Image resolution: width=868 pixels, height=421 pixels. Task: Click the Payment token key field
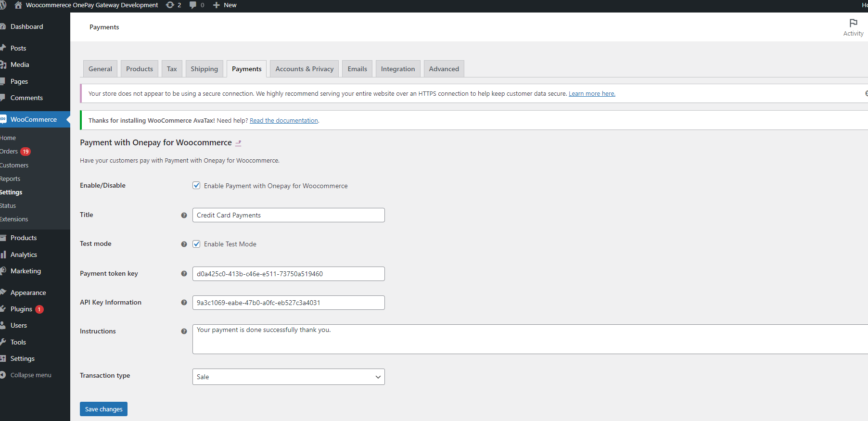click(x=289, y=274)
